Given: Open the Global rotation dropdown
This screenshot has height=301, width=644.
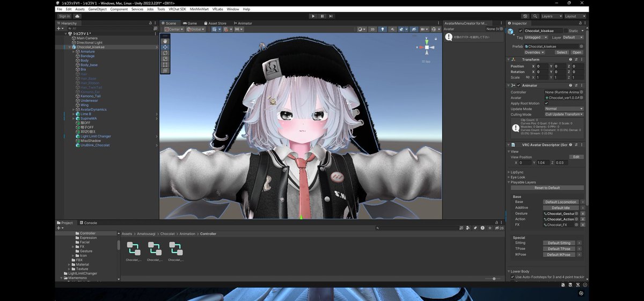Looking at the screenshot, I should (195, 29).
